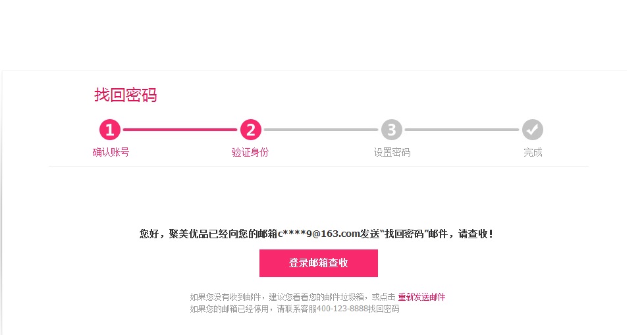
Task: Select the 确认账号 step label
Action: [x=111, y=152]
